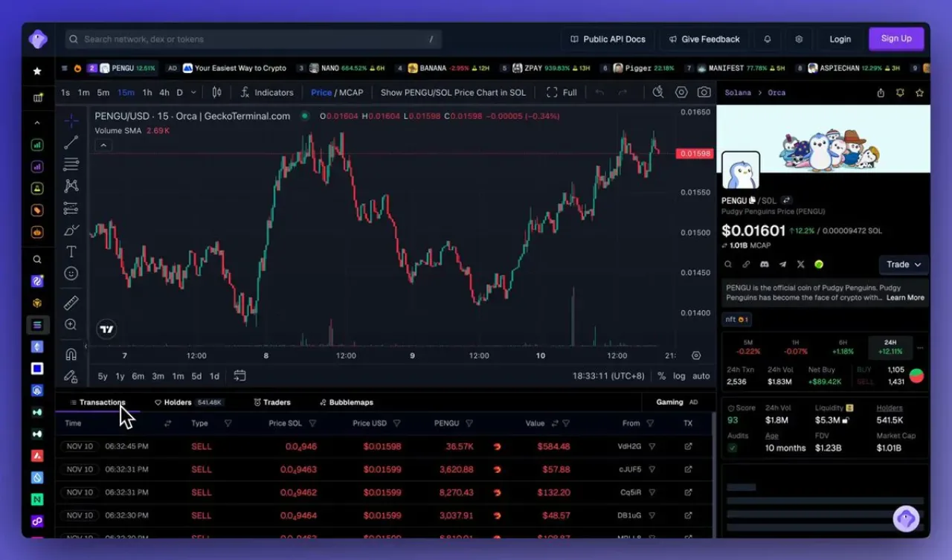This screenshot has width=952, height=560.
Task: Select the 5m chart interval
Action: [103, 92]
